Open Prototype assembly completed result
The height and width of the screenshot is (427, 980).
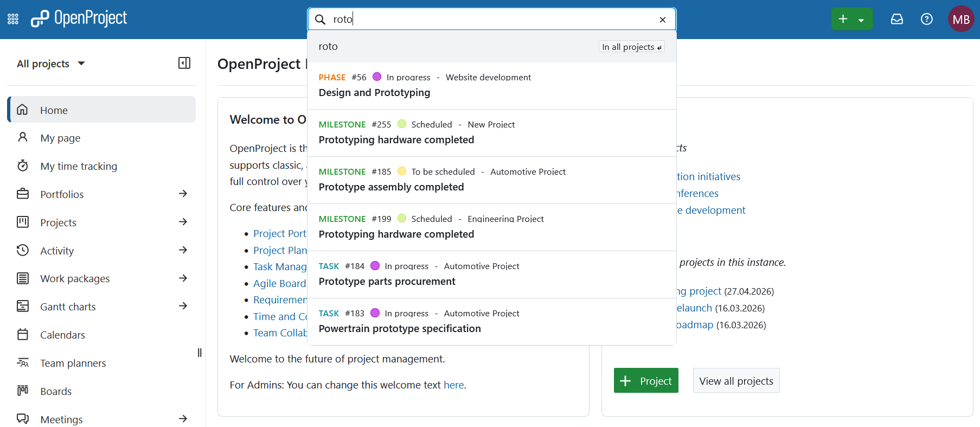coord(492,180)
